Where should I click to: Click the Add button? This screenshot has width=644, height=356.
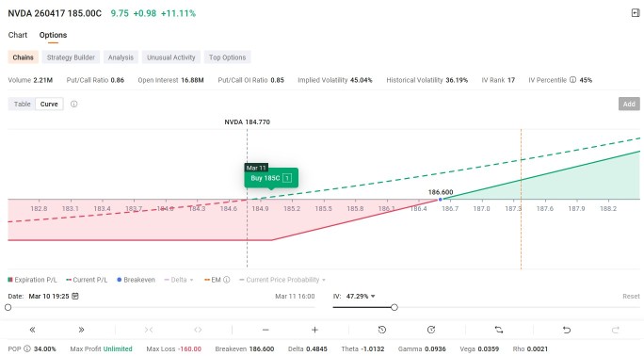(629, 104)
